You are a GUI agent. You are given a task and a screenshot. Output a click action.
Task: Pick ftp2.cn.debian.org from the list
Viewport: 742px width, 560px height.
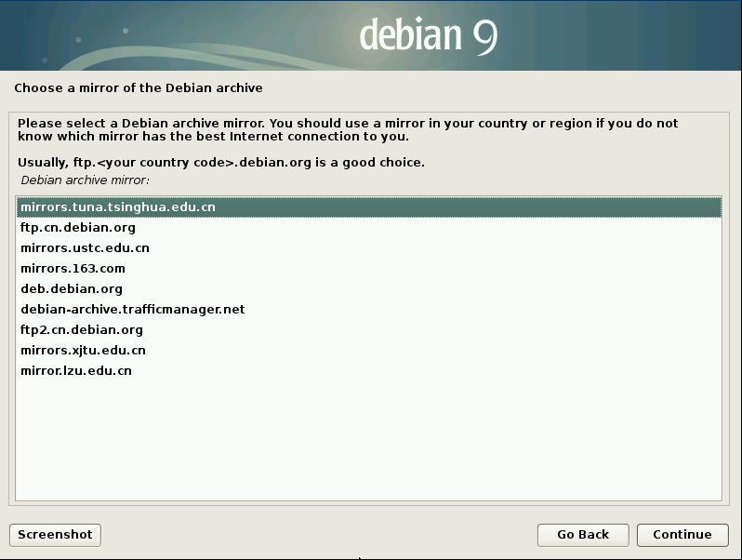82,329
